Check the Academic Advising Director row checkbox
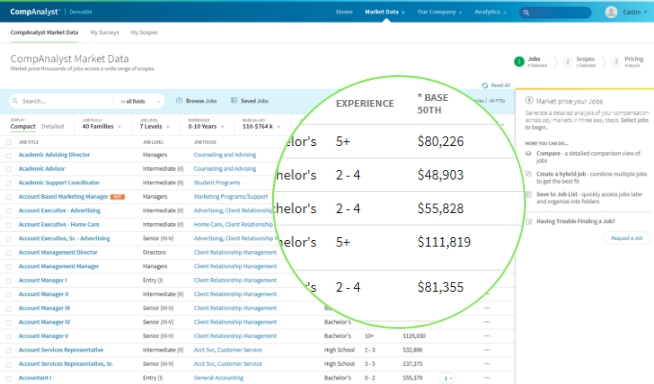 [x=8, y=155]
